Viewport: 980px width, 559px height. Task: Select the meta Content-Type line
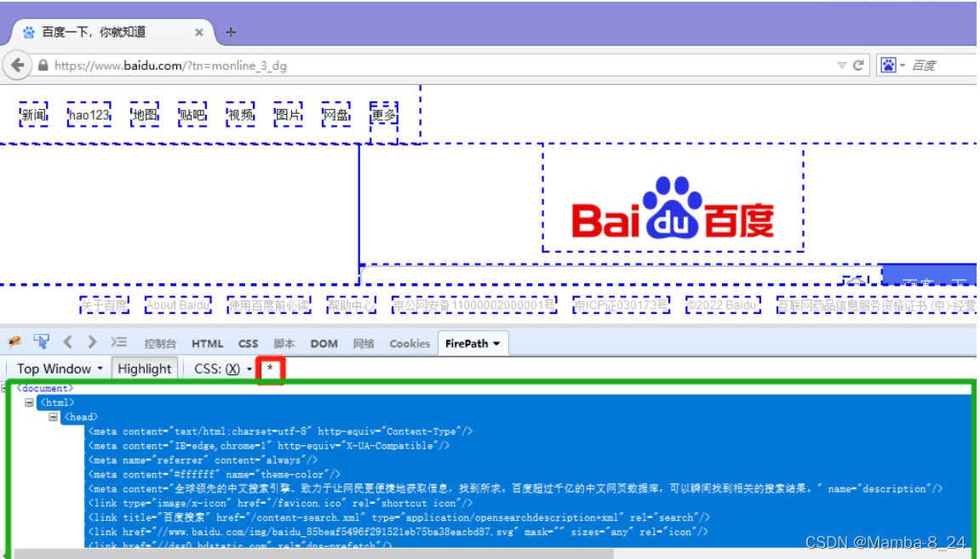(x=280, y=431)
